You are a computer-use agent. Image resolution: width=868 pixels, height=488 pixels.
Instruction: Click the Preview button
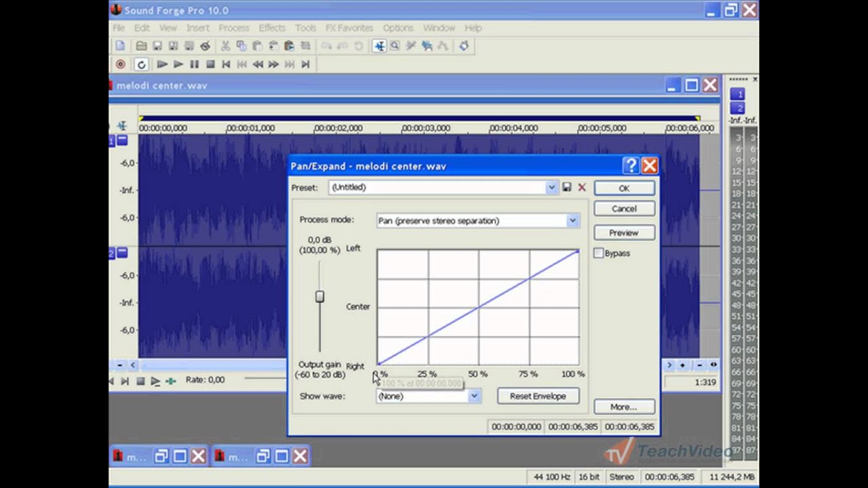point(624,232)
